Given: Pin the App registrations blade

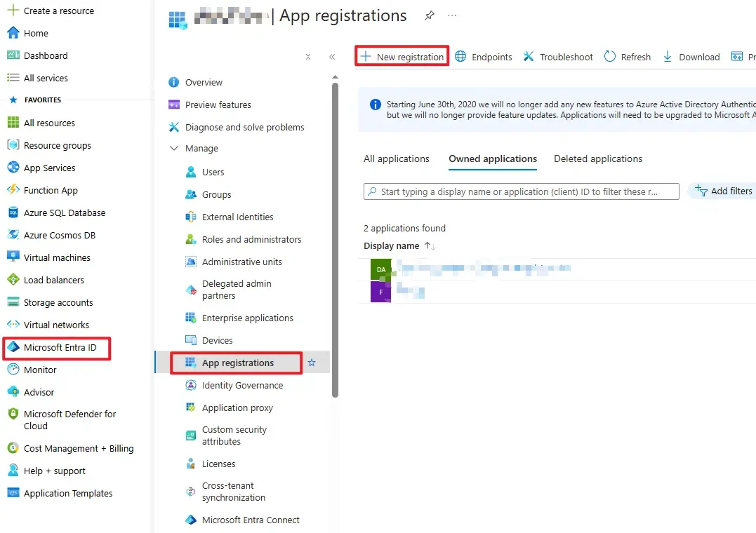Looking at the screenshot, I should click(429, 15).
